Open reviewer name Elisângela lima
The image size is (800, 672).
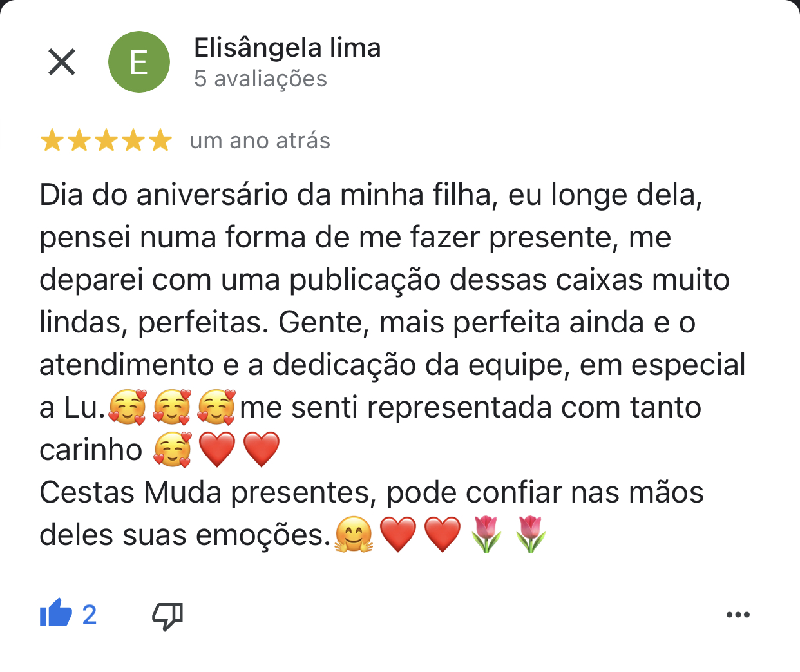pos(287,48)
